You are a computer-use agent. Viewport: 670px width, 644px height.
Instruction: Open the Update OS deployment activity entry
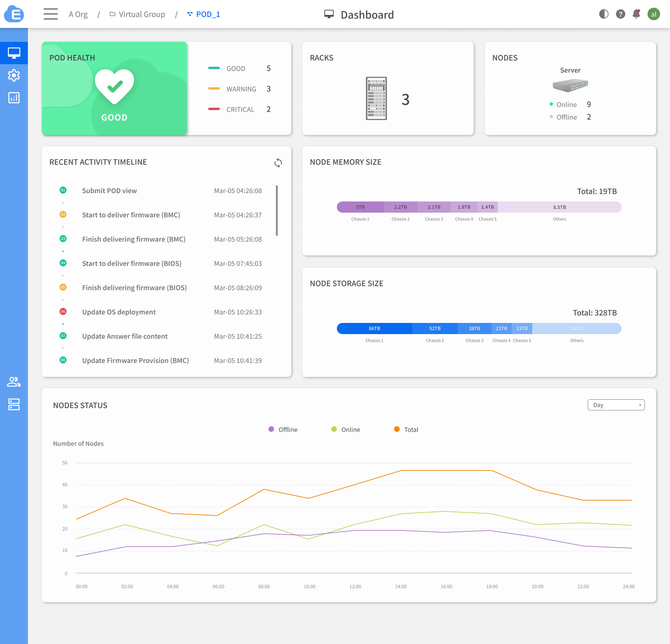click(119, 312)
